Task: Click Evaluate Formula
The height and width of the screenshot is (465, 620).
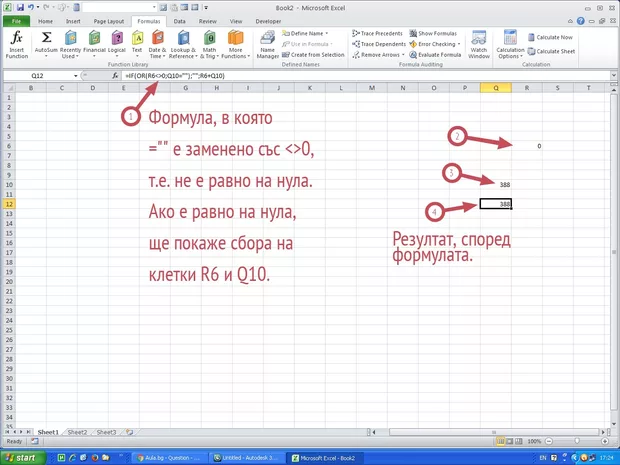Action: pyautogui.click(x=435, y=55)
